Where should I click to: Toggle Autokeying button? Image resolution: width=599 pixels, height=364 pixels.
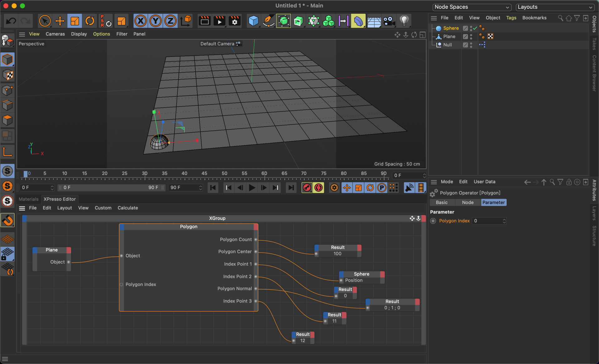point(318,187)
